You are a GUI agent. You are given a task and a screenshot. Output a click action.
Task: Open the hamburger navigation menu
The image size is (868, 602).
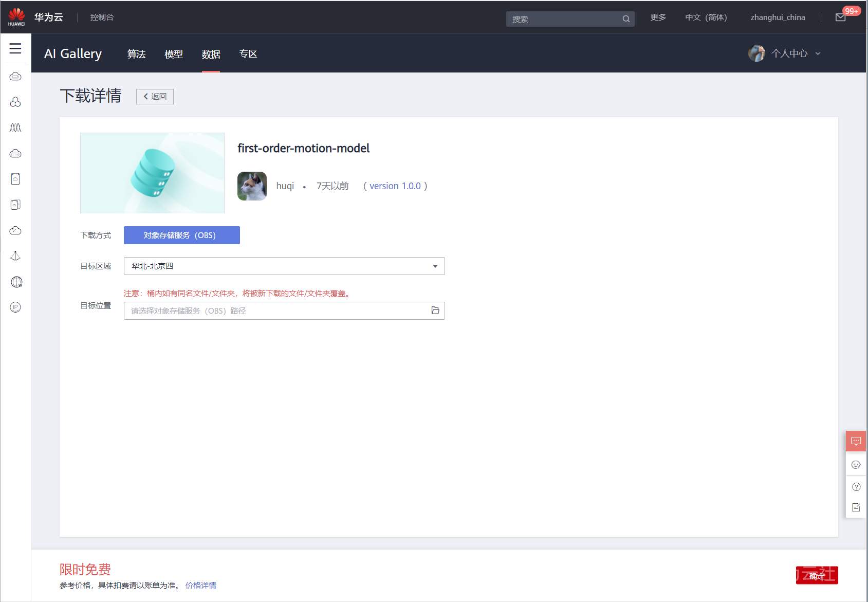point(15,48)
